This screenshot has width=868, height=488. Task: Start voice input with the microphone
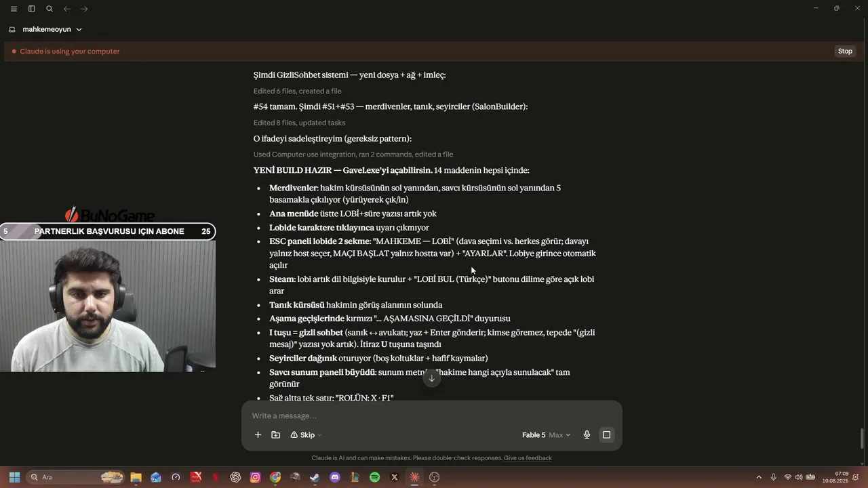(587, 435)
